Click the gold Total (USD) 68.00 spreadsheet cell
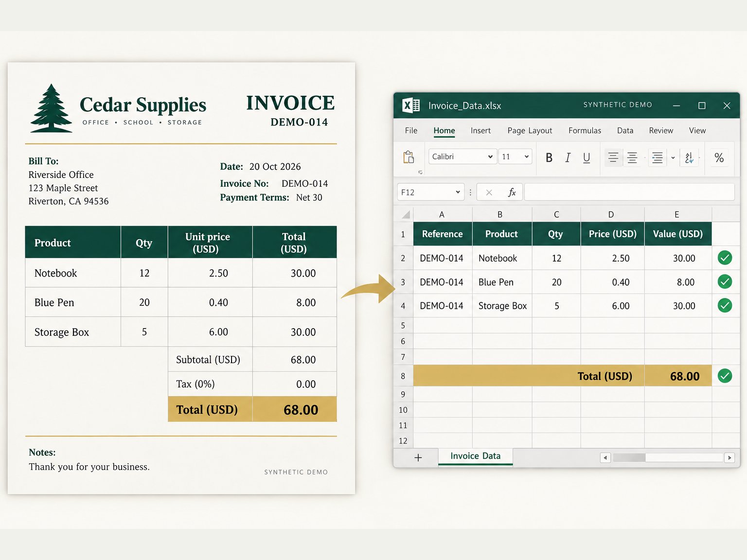Viewport: 747px width, 560px height. tap(678, 376)
